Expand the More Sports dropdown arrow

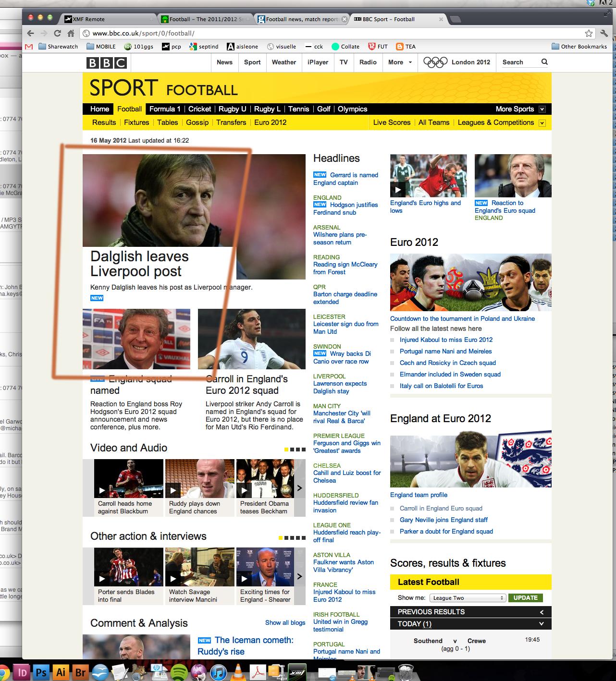(x=542, y=109)
